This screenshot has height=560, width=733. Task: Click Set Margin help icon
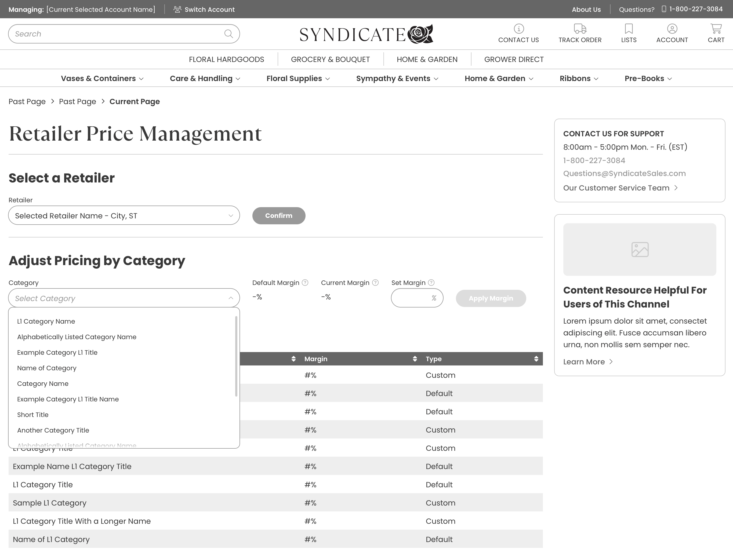pyautogui.click(x=431, y=283)
